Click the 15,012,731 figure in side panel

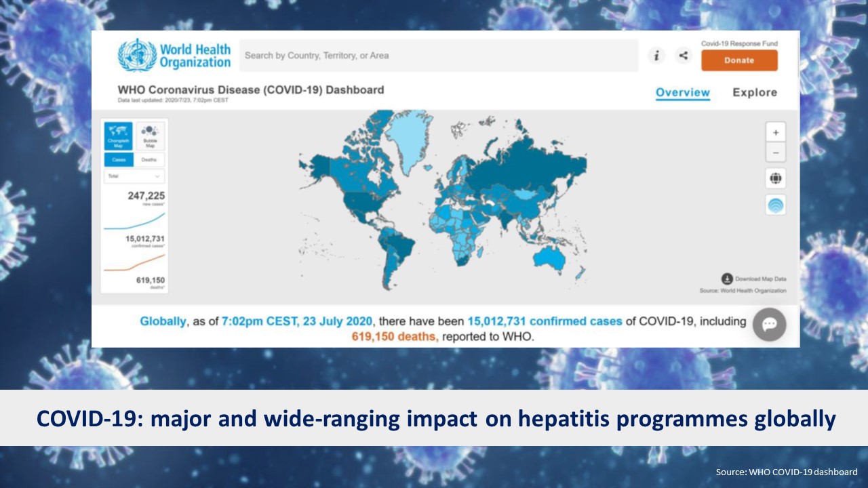pyautogui.click(x=144, y=239)
